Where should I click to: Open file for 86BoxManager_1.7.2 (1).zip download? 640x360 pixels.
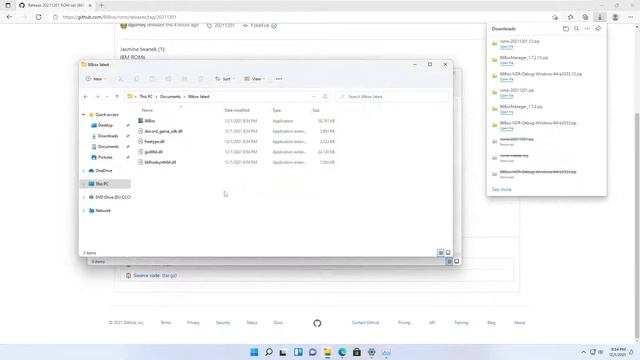(x=507, y=63)
